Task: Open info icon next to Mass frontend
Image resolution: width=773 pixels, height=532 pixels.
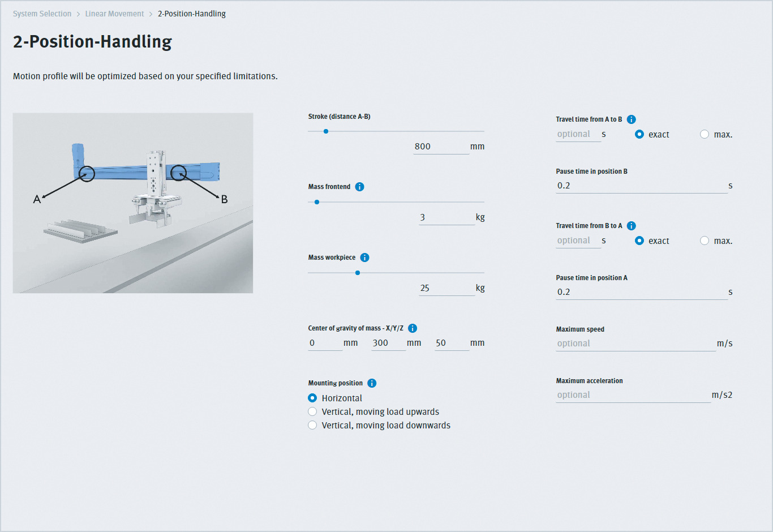Action: [x=359, y=187]
